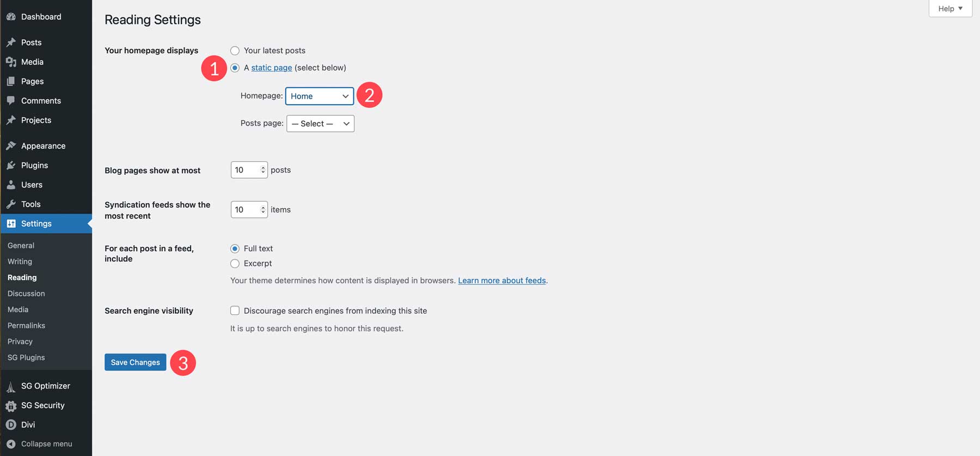Open the Posts menu
The height and width of the screenshot is (456, 980).
point(31,42)
